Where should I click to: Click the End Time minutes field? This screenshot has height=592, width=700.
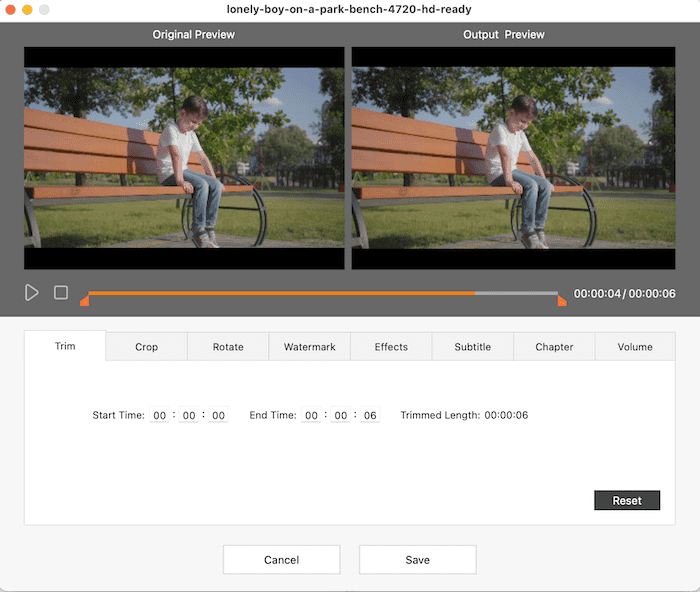click(x=341, y=415)
